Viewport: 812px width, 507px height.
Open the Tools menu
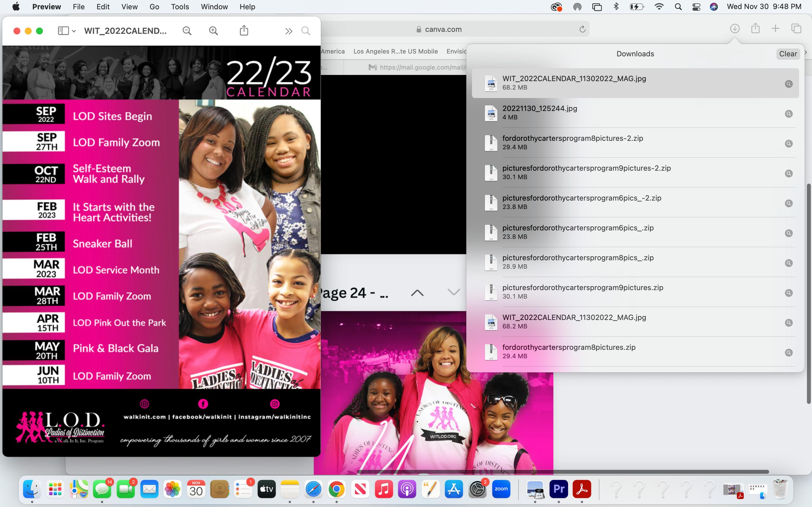point(180,7)
